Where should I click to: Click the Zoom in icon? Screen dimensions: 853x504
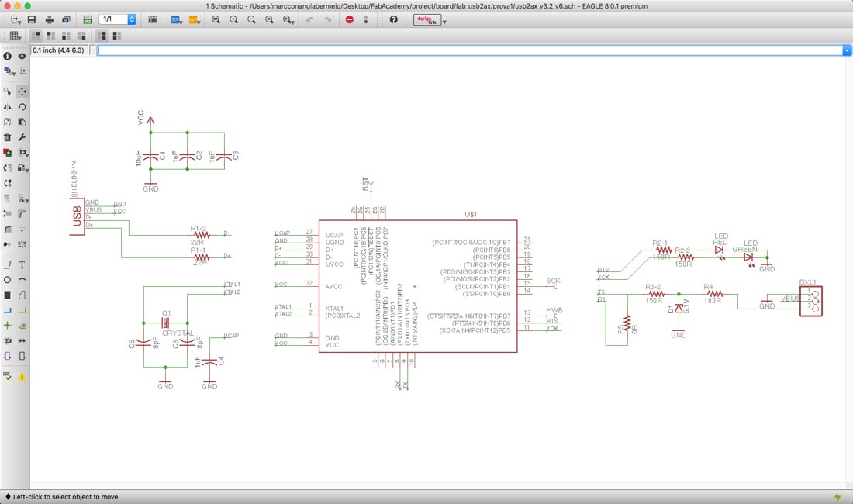pos(234,19)
